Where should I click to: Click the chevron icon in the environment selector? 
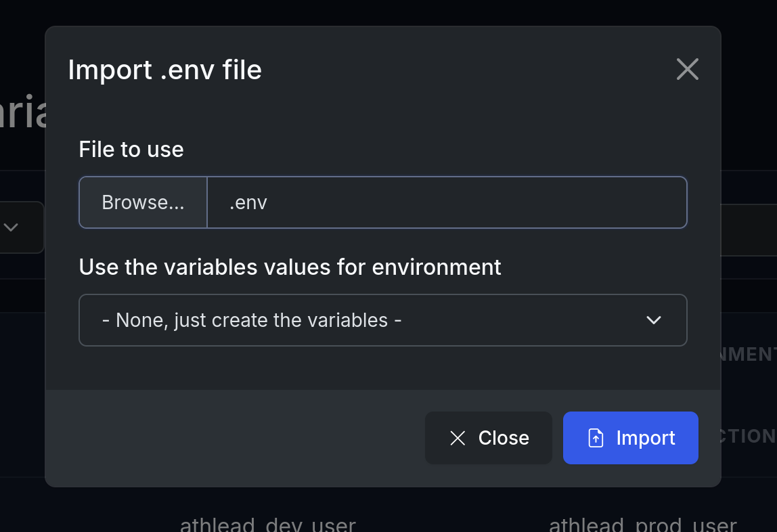click(x=654, y=320)
